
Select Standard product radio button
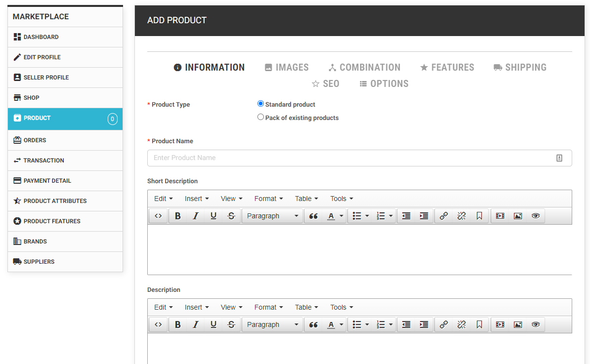point(260,103)
